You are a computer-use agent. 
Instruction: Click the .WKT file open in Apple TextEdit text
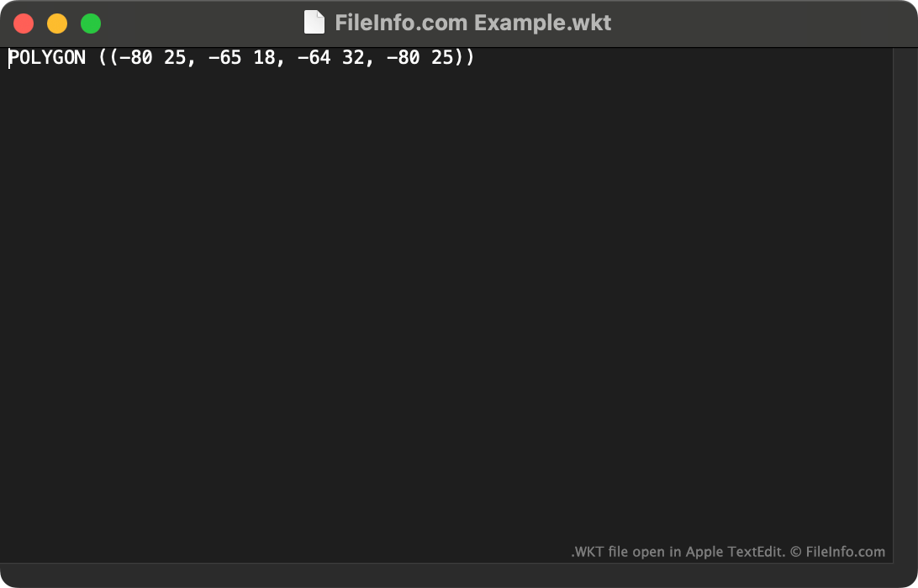pos(678,552)
